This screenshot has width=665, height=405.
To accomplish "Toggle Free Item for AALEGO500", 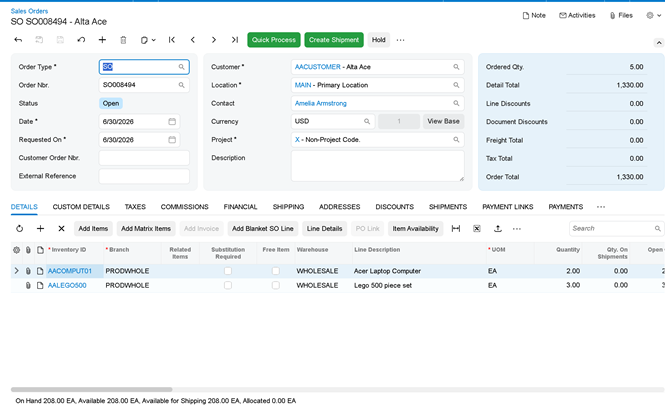I will tap(276, 285).
